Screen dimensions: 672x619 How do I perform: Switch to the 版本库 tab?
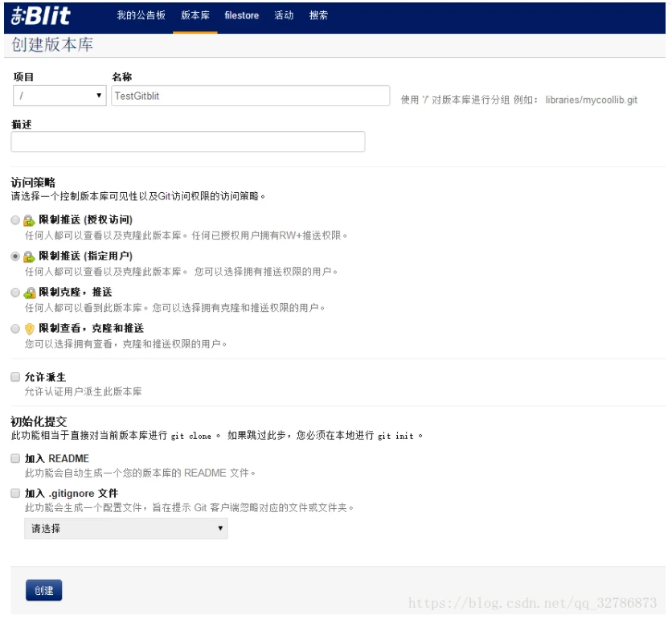pyautogui.click(x=195, y=15)
